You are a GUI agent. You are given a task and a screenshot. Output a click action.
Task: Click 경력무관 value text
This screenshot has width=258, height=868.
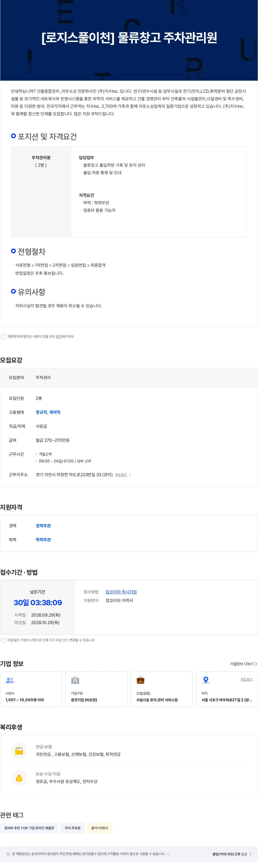click(x=43, y=526)
